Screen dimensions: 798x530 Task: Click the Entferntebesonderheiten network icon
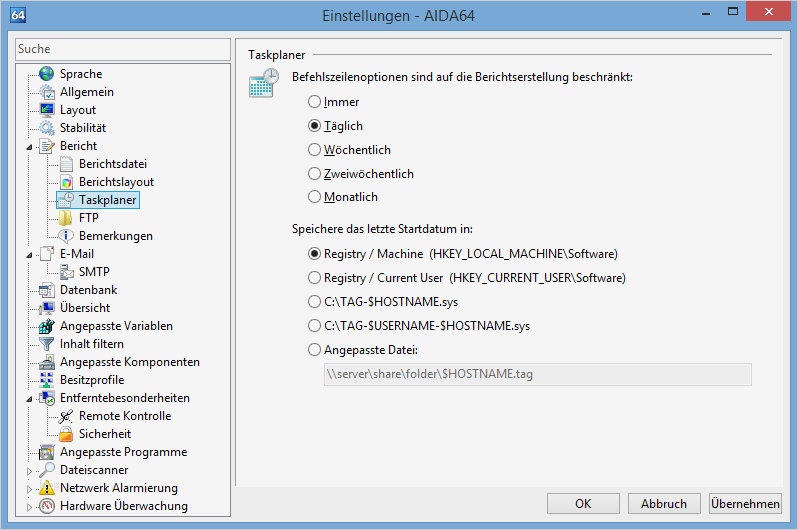click(x=47, y=398)
